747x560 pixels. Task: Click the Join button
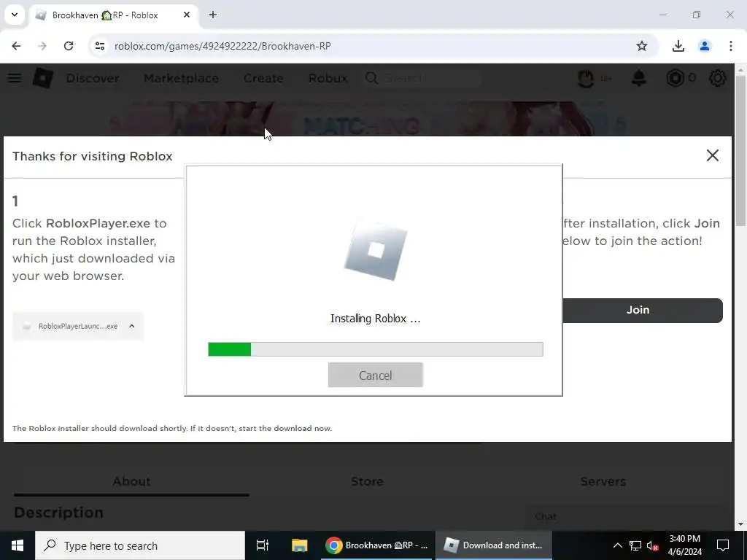(x=642, y=310)
